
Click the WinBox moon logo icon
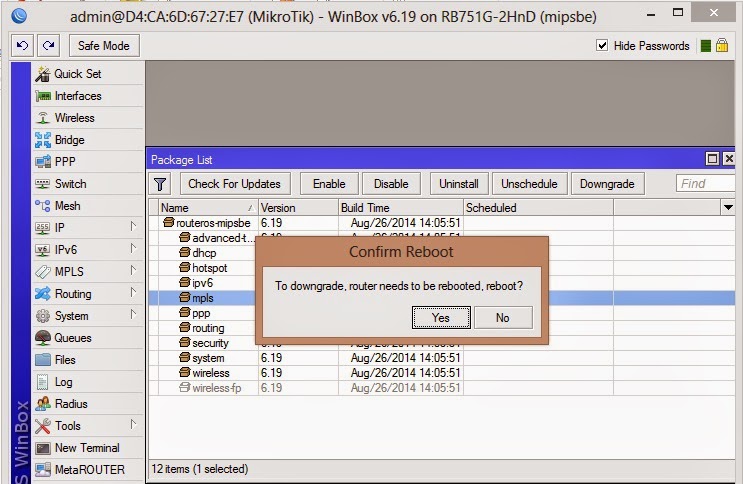(x=19, y=16)
